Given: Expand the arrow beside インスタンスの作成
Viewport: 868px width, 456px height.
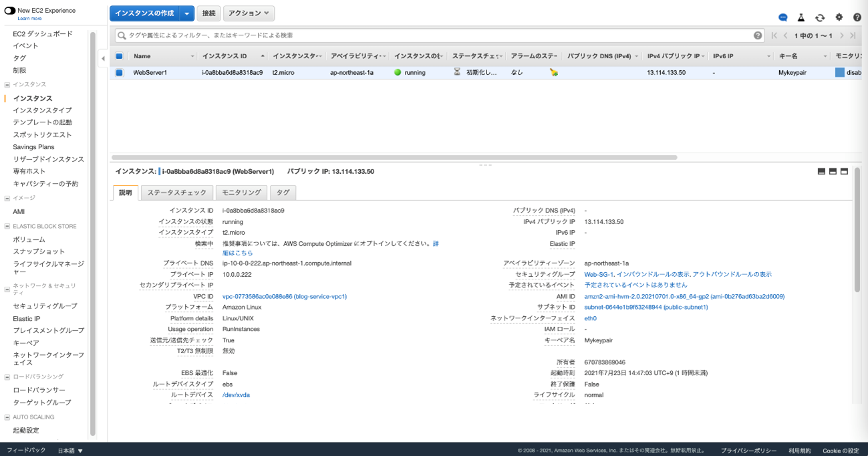Looking at the screenshot, I should (188, 13).
